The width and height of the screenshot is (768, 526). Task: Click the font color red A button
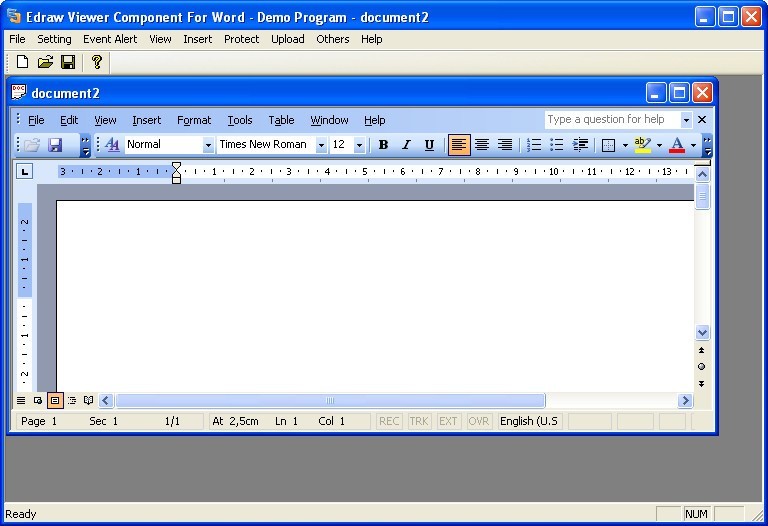pyautogui.click(x=677, y=145)
